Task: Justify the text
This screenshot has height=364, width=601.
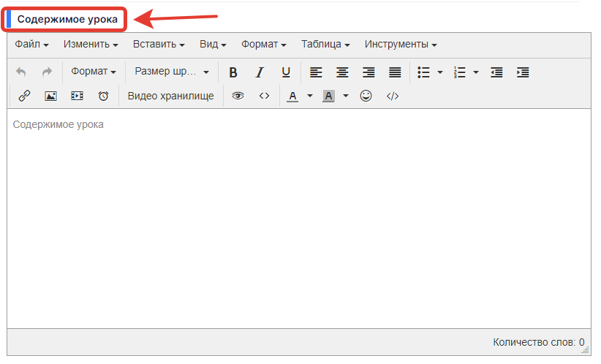Action: point(395,72)
